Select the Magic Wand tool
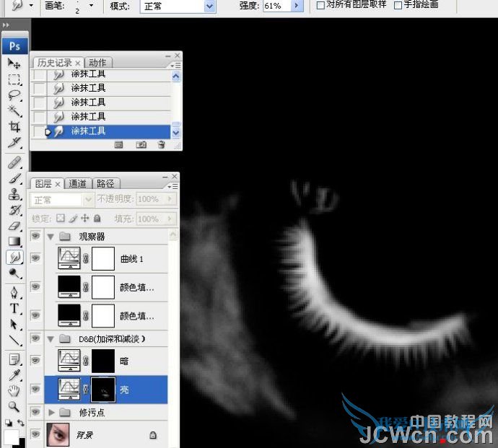Screen dimensions: 498x448 tap(14, 111)
